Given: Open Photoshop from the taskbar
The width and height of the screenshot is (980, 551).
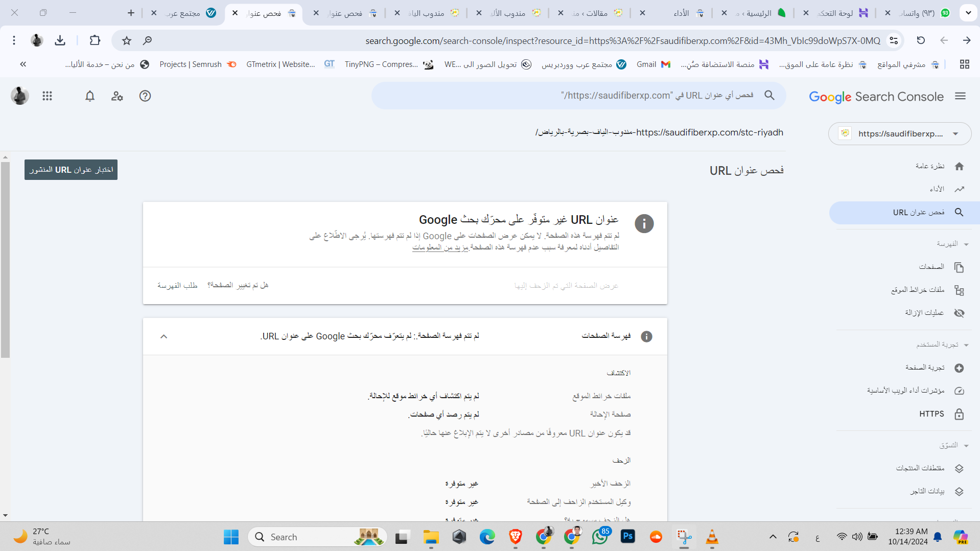Looking at the screenshot, I should point(628,537).
